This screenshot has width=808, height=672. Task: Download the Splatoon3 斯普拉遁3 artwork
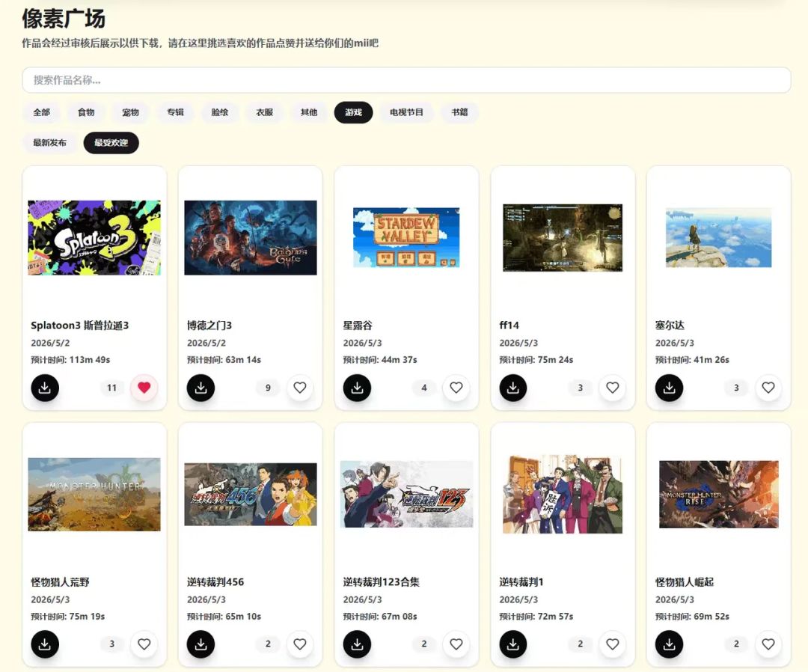(45, 388)
